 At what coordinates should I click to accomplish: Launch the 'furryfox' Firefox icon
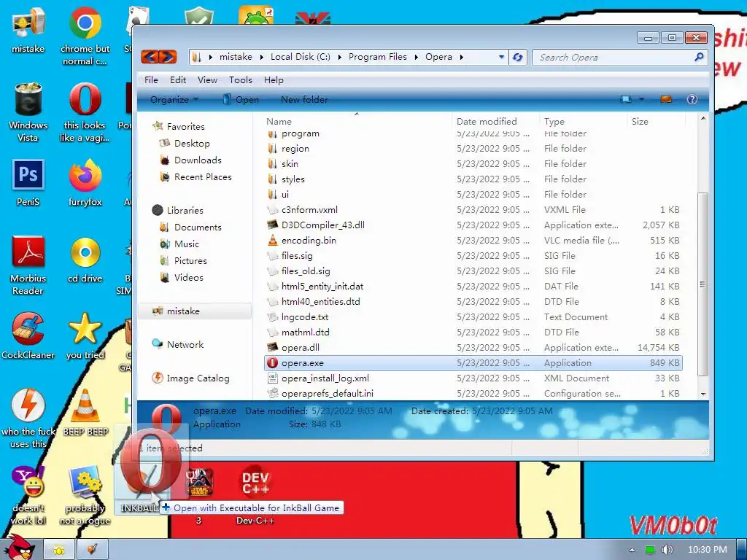tap(85, 182)
